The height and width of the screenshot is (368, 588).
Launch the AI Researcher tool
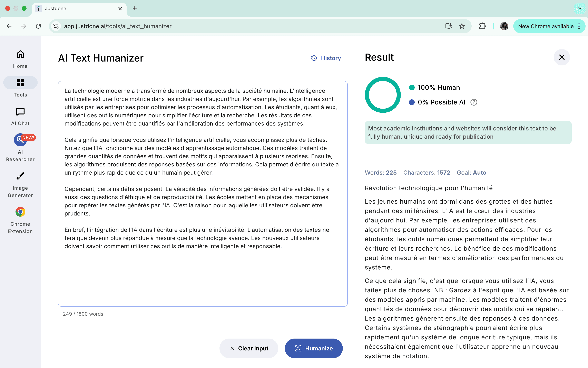[20, 140]
